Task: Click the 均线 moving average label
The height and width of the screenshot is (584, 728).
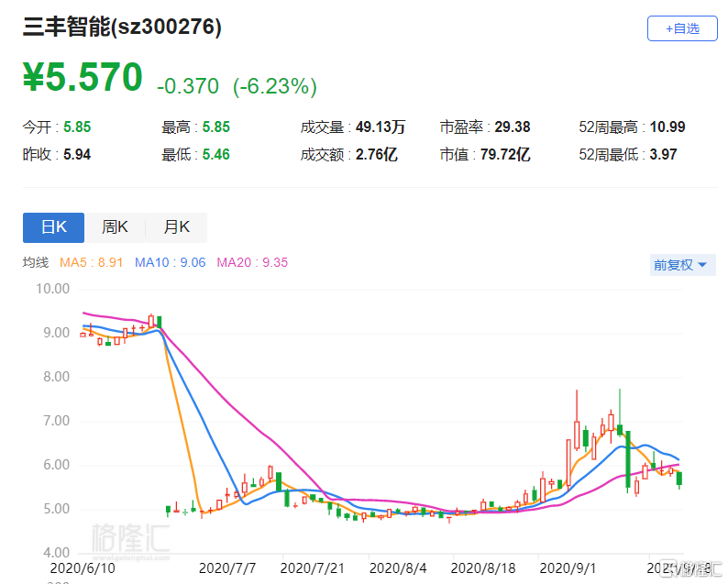Action: (36, 263)
